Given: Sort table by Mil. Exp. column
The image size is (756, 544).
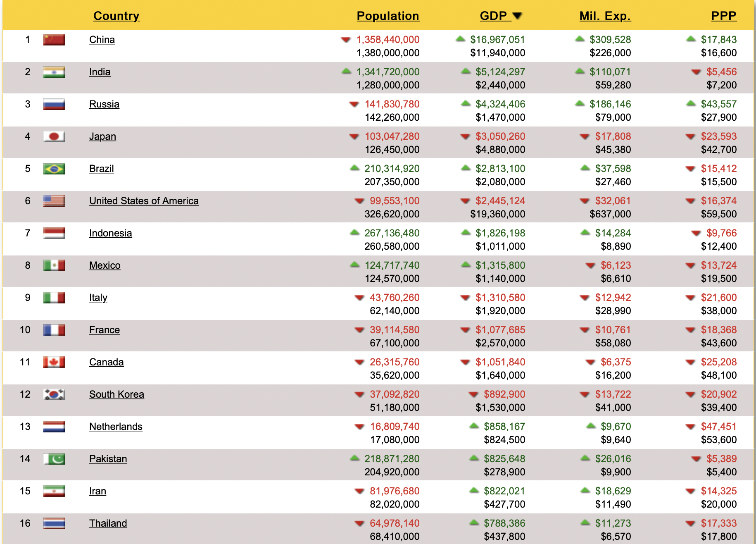Looking at the screenshot, I should [605, 16].
